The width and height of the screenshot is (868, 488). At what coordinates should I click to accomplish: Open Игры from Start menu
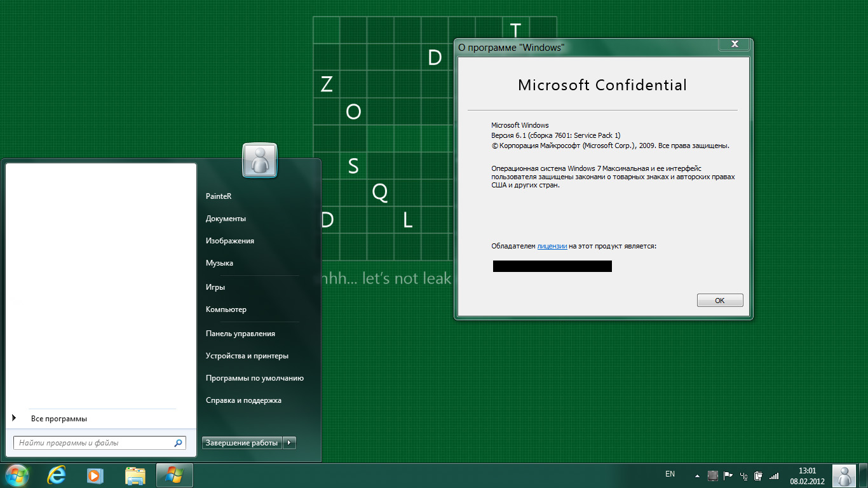click(x=215, y=287)
